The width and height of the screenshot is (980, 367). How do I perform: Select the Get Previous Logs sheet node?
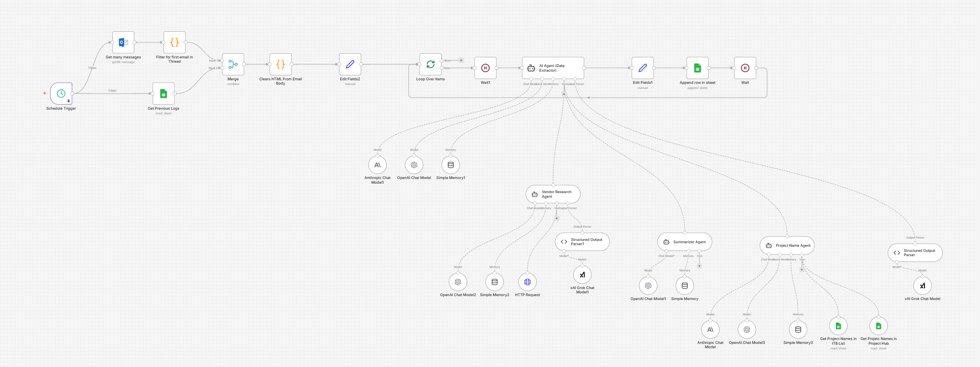point(163,93)
